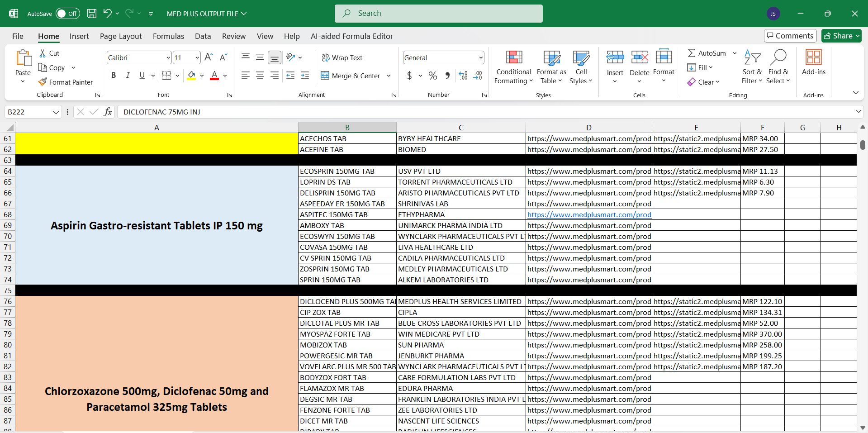Open font size dropdown
Viewport: 868px width, 433px height.
[197, 58]
